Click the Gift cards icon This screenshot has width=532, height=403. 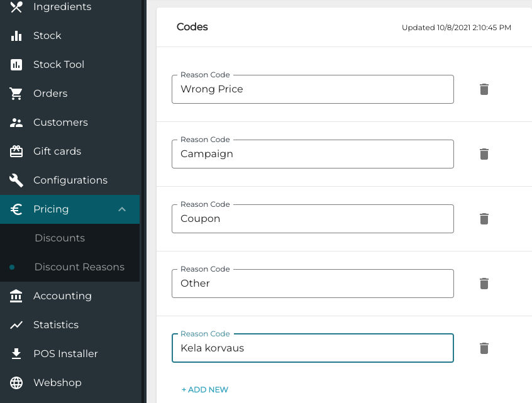point(16,152)
